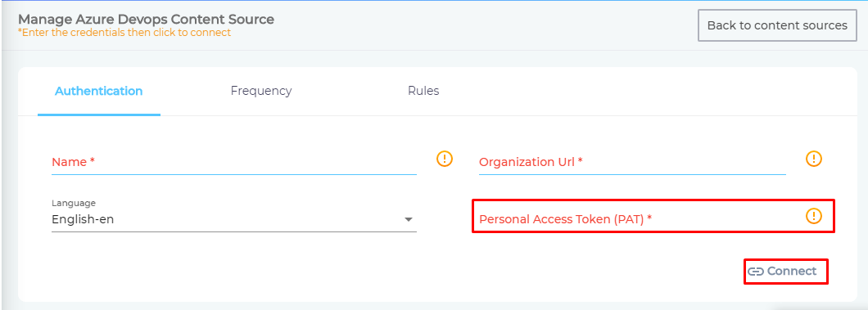This screenshot has width=868, height=310.
Task: Click the blue underline beneath Authentication
Action: (99, 115)
